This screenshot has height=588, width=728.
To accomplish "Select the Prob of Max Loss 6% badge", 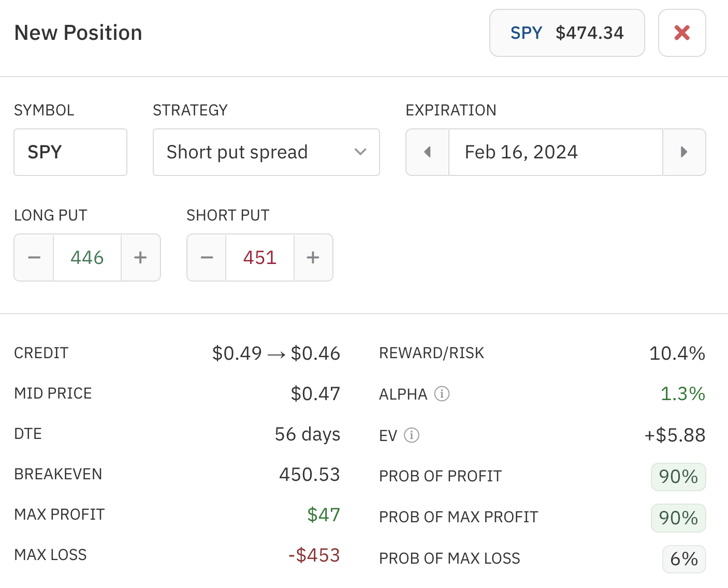I will (x=684, y=558).
